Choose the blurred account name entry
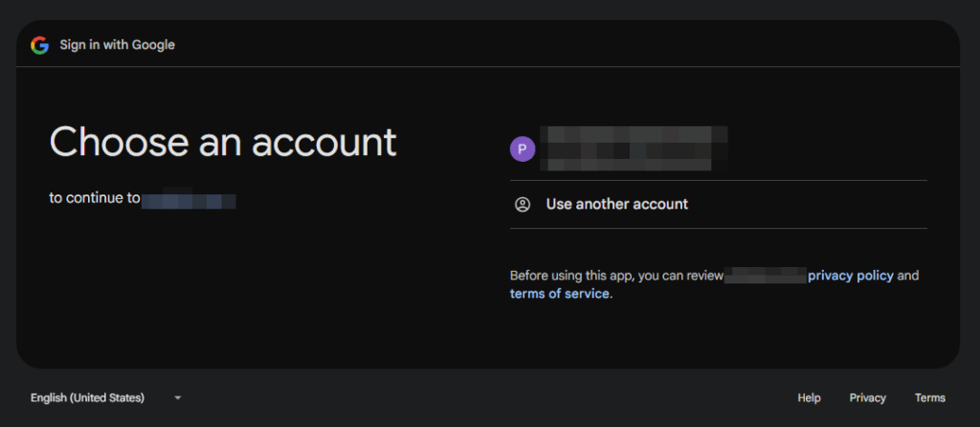The width and height of the screenshot is (980, 427). pyautogui.click(x=634, y=136)
